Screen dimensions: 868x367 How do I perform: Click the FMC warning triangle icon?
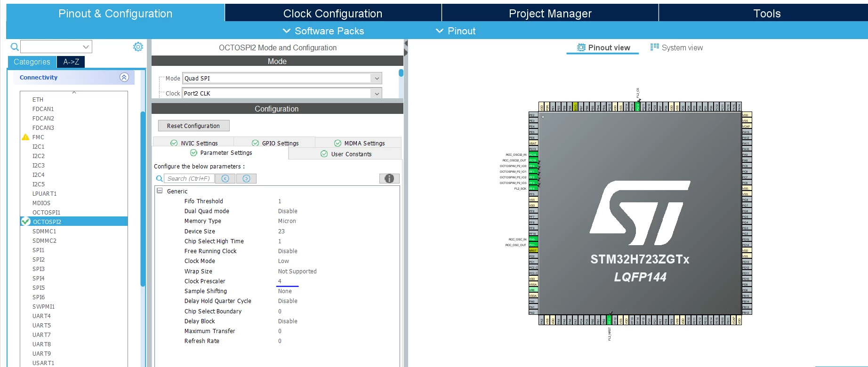tap(26, 137)
